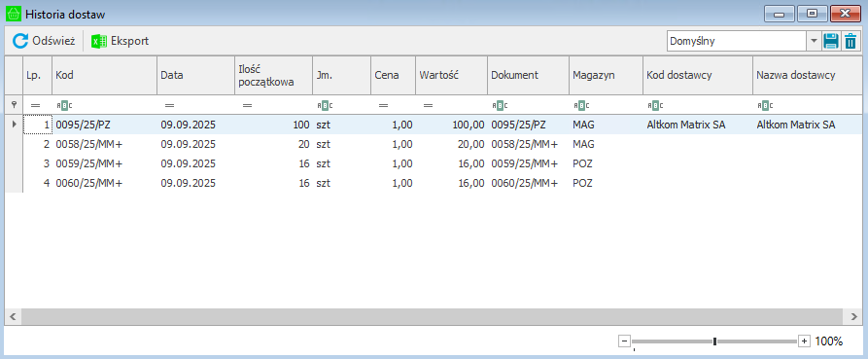The width and height of the screenshot is (868, 359).
Task: Save layout with the floppy disk icon
Action: click(x=830, y=41)
